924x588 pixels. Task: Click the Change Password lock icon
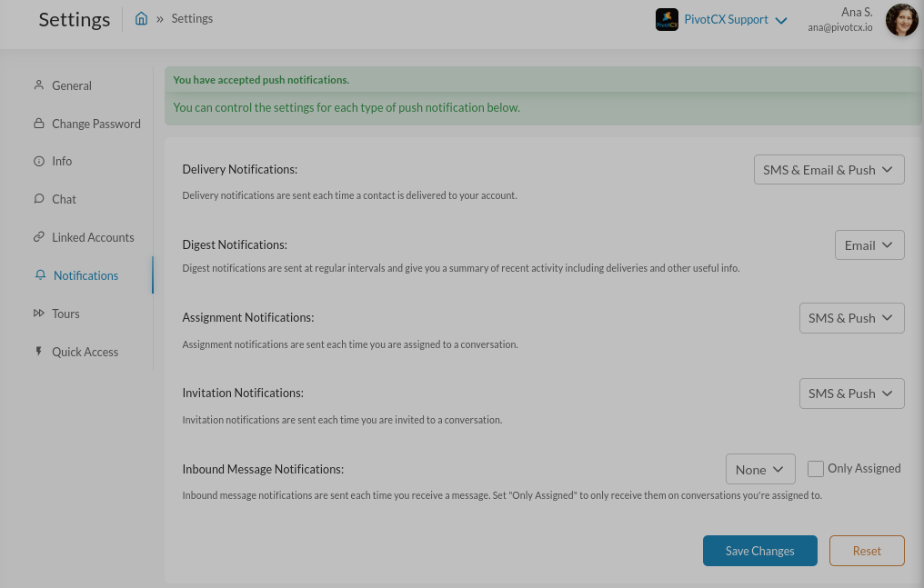[38, 124]
